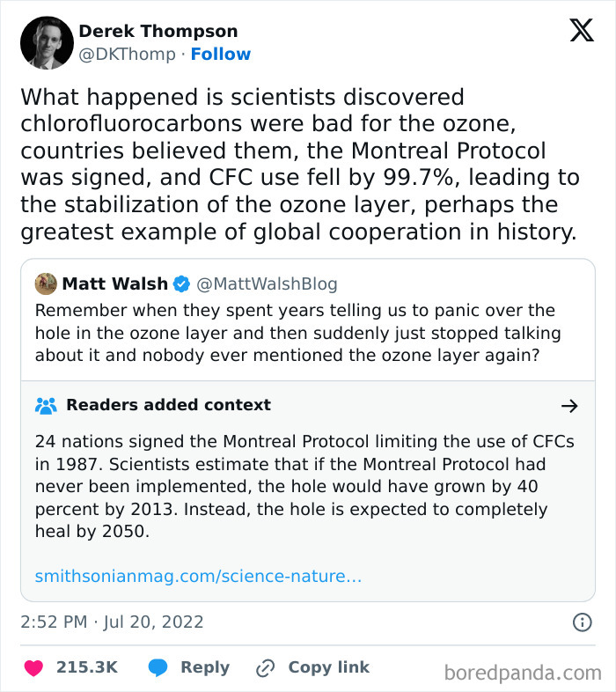Screen dimensions: 616x692
Task: Click the Derek Thompson display name
Action: [158, 31]
